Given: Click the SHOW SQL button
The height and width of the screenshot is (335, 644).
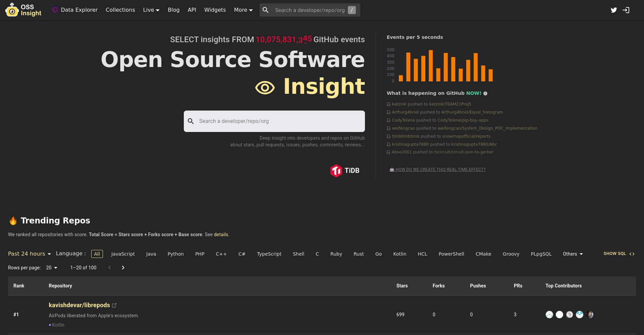Looking at the screenshot, I should pyautogui.click(x=618, y=254).
